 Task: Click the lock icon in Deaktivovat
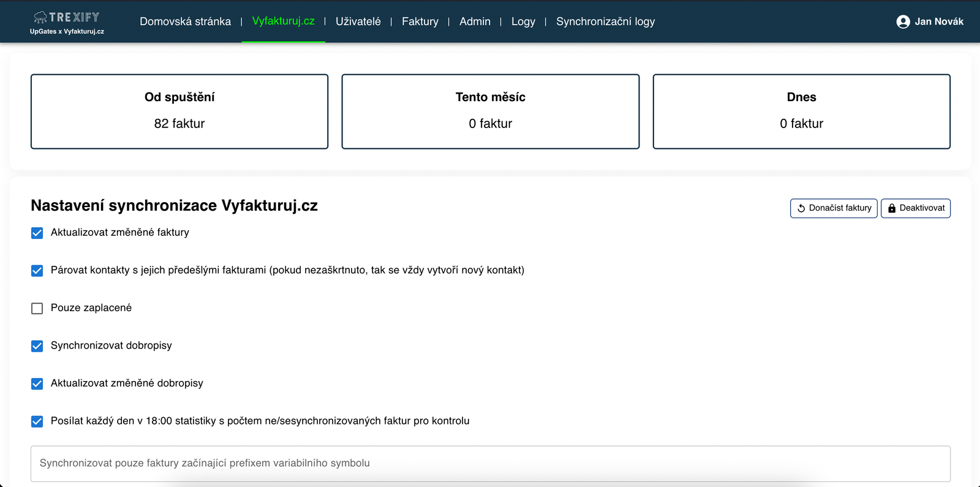(x=892, y=208)
